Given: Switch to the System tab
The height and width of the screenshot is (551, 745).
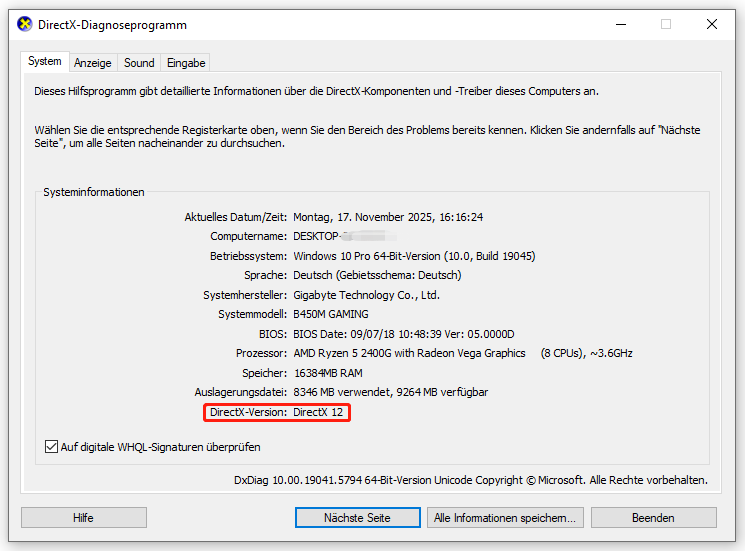Looking at the screenshot, I should (x=45, y=61).
